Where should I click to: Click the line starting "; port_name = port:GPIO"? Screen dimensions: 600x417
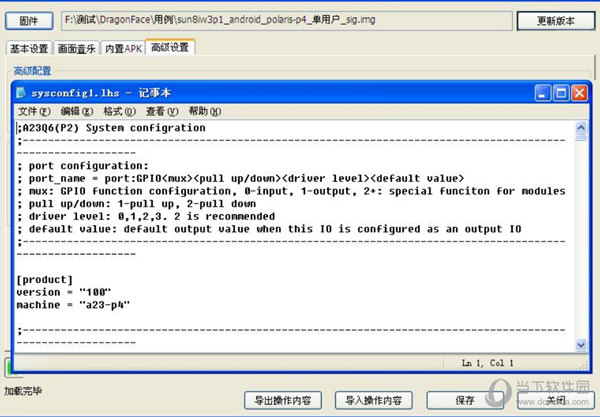(x=240, y=178)
